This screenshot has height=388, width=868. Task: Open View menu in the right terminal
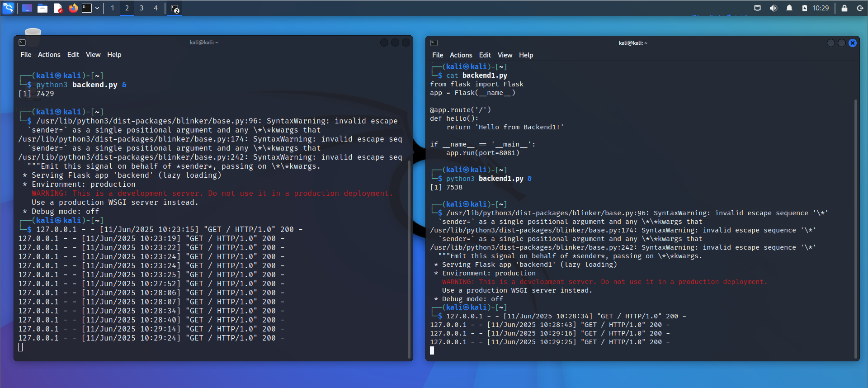(505, 55)
